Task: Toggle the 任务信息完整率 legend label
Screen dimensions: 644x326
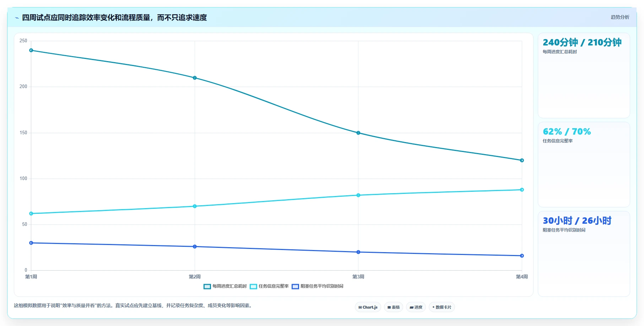Action: 274,286
